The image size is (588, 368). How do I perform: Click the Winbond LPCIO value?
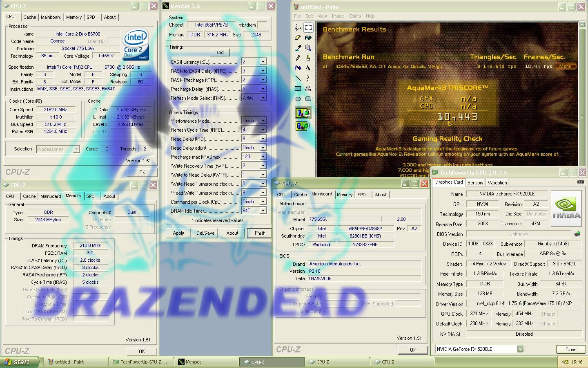[322, 245]
